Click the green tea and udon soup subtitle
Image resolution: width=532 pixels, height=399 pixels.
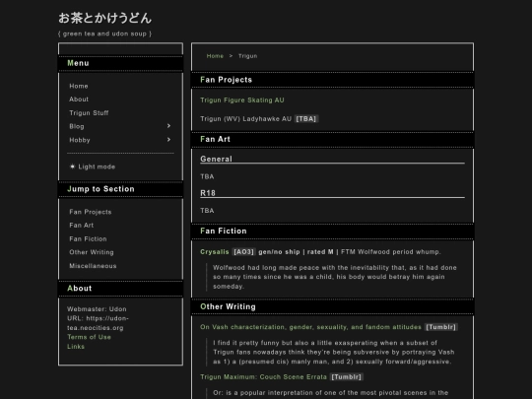pyautogui.click(x=104, y=33)
